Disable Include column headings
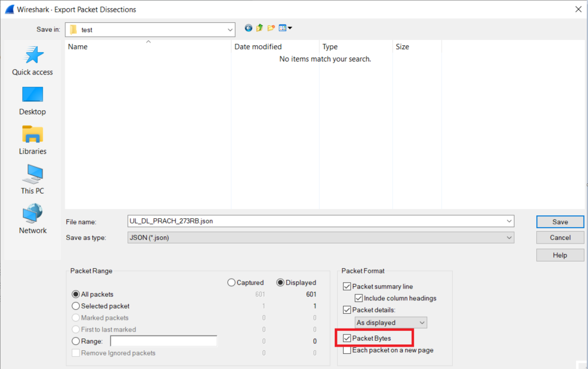 358,297
